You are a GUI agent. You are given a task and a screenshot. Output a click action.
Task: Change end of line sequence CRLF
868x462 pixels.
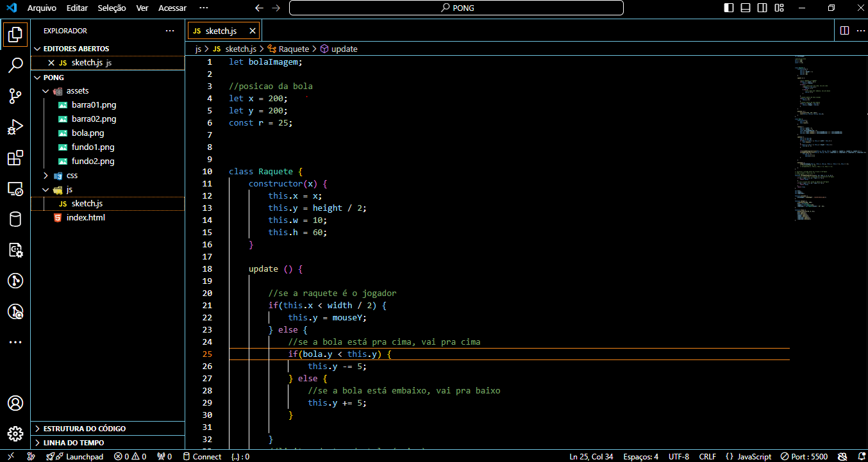coord(708,456)
